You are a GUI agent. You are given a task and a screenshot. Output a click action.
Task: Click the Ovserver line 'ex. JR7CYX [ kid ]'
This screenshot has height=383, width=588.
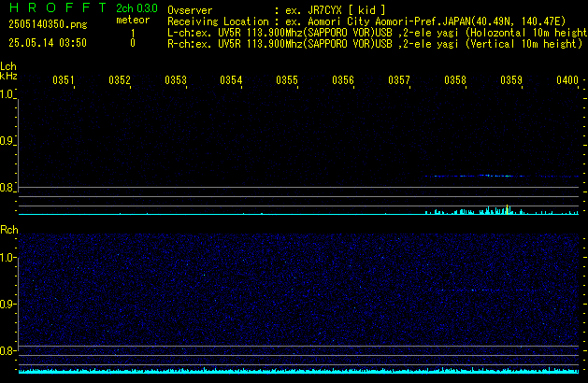pyautogui.click(x=336, y=10)
